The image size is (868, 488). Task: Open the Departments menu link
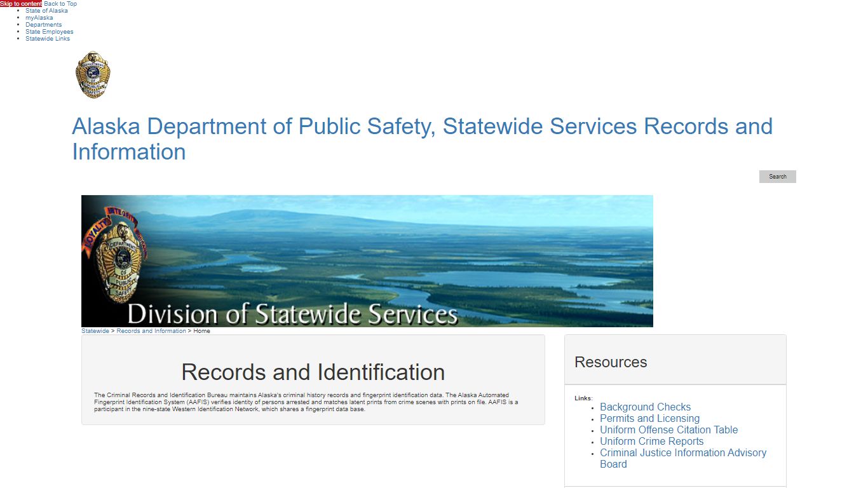point(44,25)
